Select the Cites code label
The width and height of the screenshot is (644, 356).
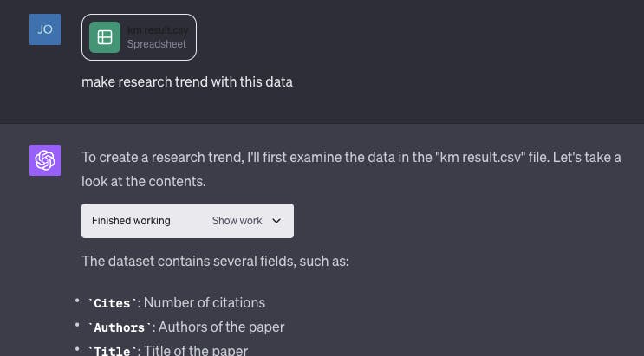112,303
